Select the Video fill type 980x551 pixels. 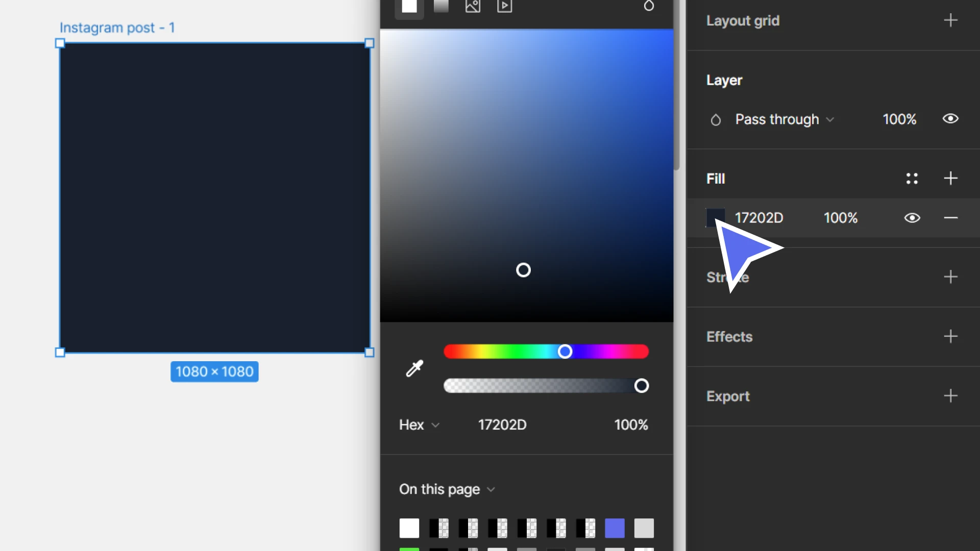tap(504, 7)
